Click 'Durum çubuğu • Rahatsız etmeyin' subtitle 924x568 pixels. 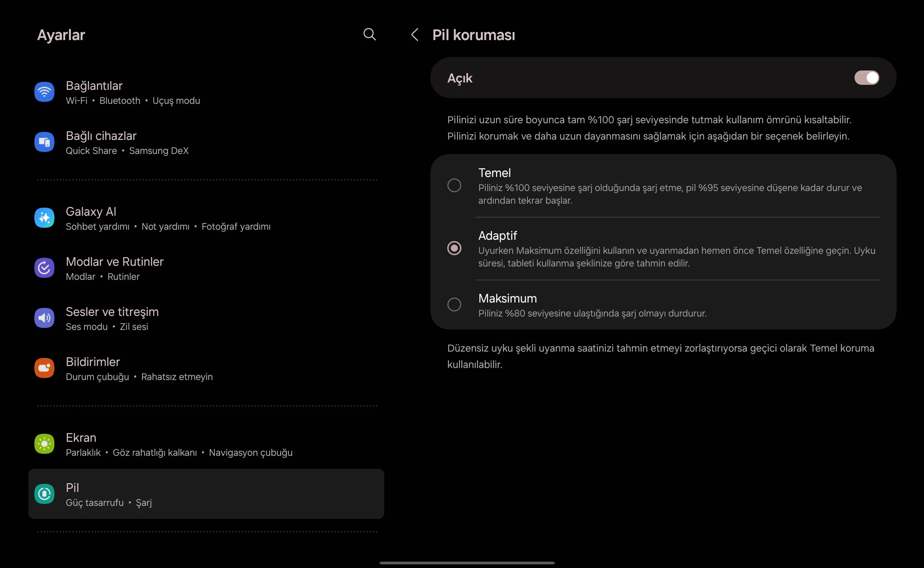[139, 377]
